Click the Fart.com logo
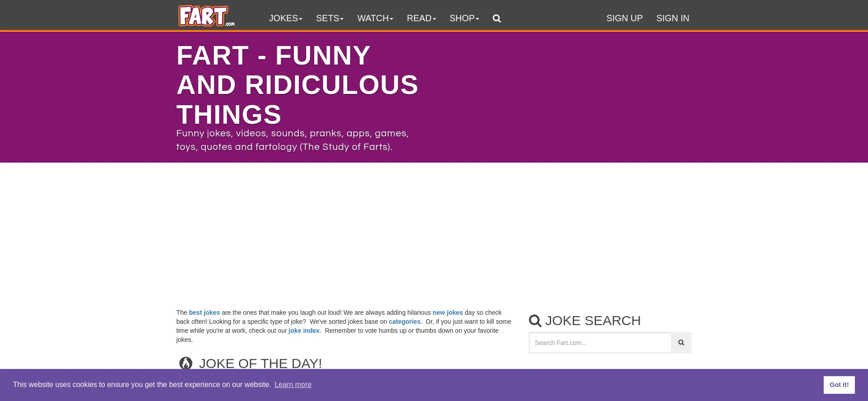868x401 pixels. 206,16
